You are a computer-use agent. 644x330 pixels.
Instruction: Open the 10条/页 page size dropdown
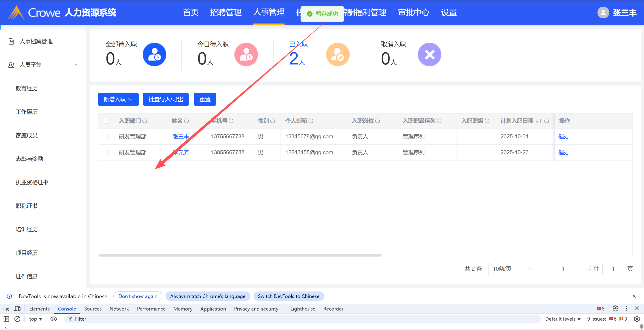point(512,269)
